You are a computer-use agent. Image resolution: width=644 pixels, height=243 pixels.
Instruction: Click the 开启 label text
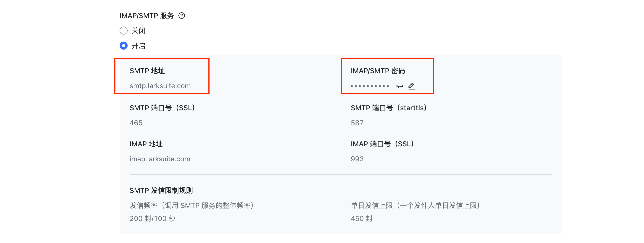coord(139,46)
